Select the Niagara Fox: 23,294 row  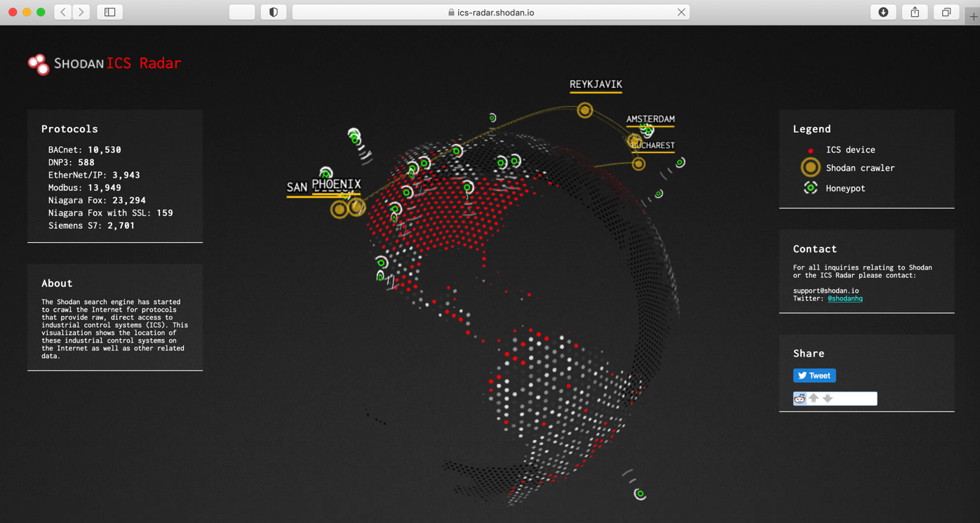97,200
